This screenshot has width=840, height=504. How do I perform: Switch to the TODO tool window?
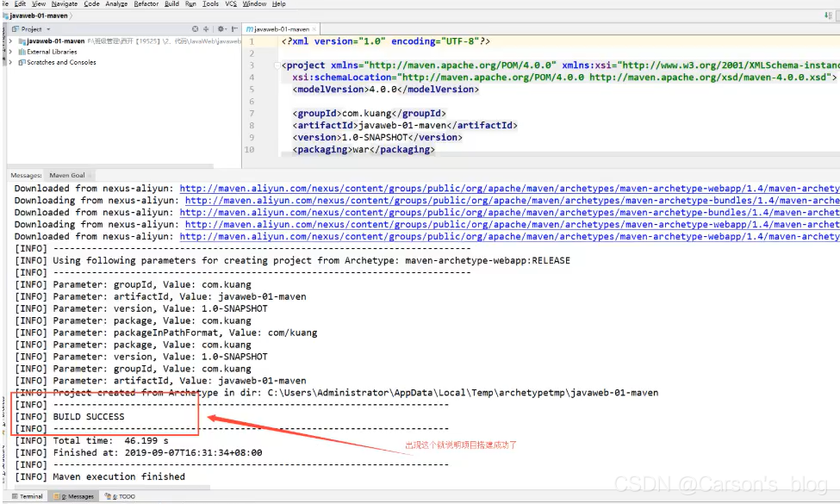point(120,496)
